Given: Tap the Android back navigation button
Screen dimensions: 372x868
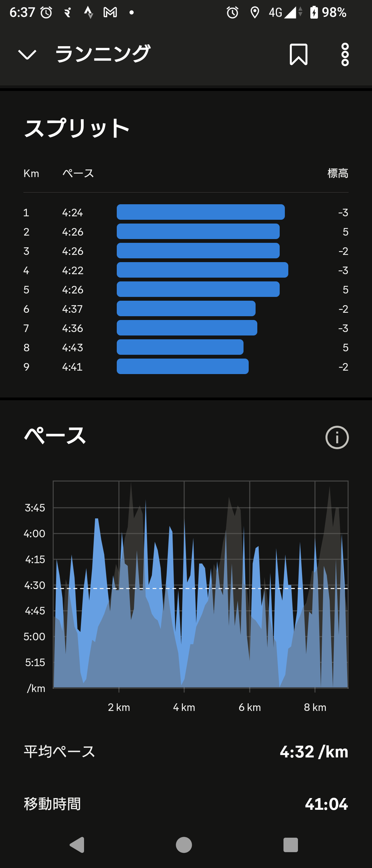Looking at the screenshot, I should 77,845.
